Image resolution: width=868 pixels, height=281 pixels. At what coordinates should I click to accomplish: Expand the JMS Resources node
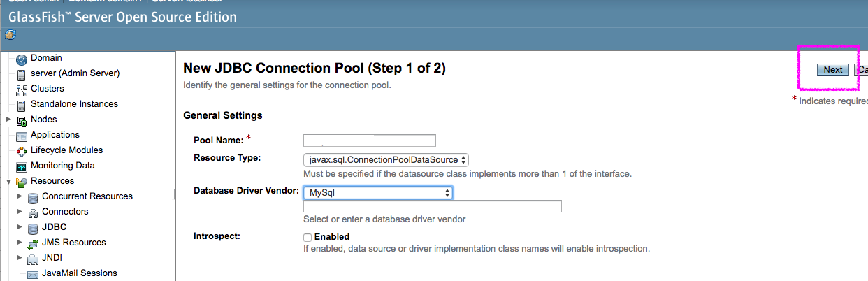(20, 243)
